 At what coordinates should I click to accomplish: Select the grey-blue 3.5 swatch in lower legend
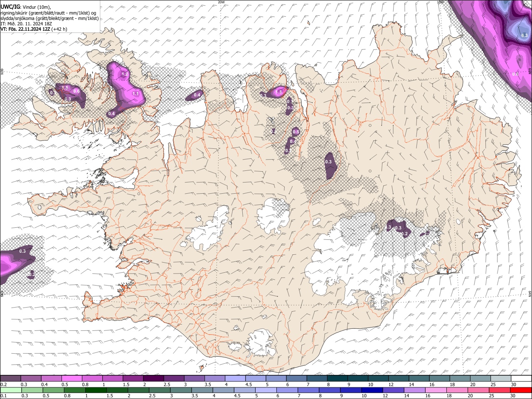pos(202,390)
